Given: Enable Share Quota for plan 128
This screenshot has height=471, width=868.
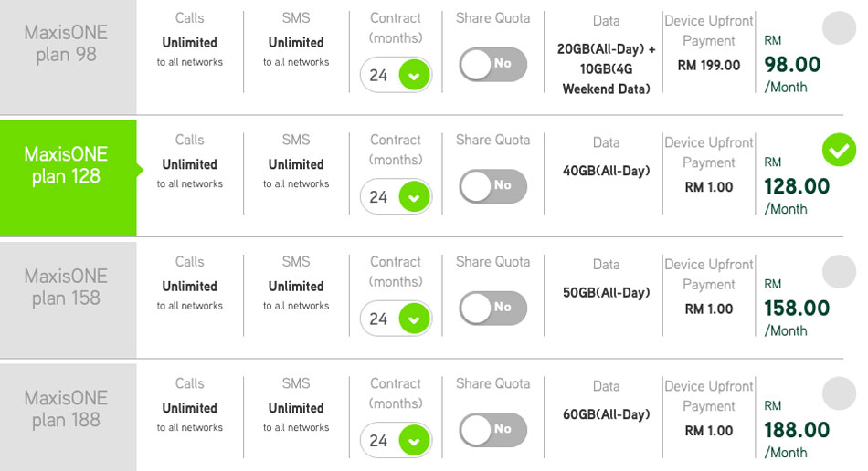Looking at the screenshot, I should (x=492, y=185).
